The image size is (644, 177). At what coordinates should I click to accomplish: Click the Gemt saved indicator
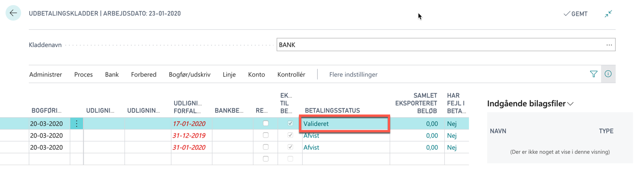[x=576, y=14]
